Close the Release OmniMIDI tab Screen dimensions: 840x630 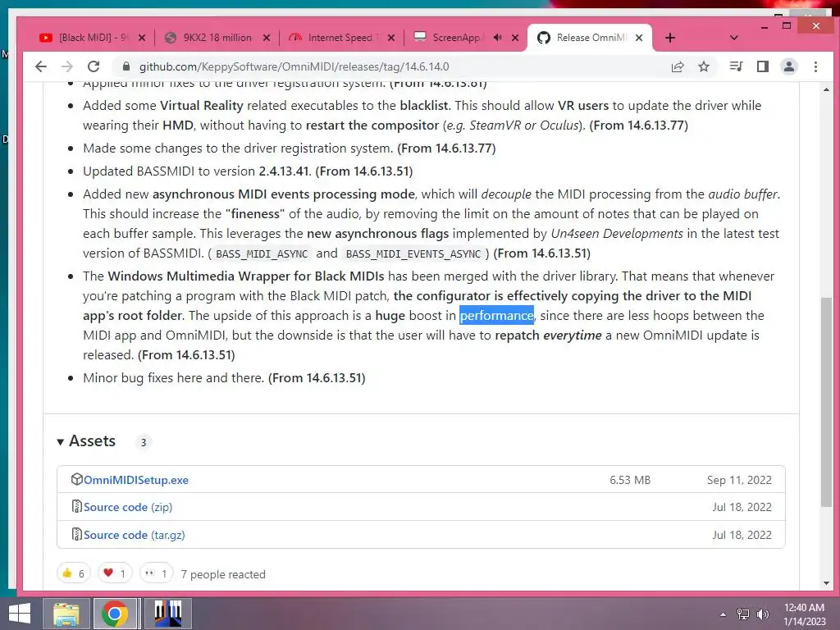coord(639,38)
